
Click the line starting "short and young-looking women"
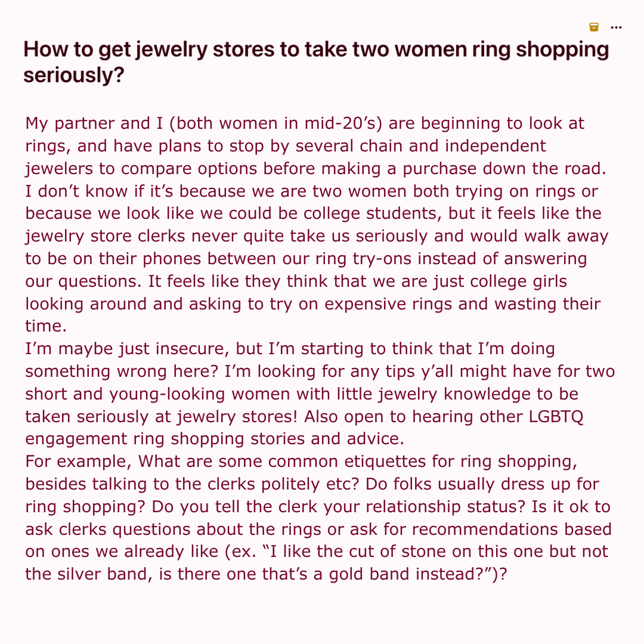302,394
